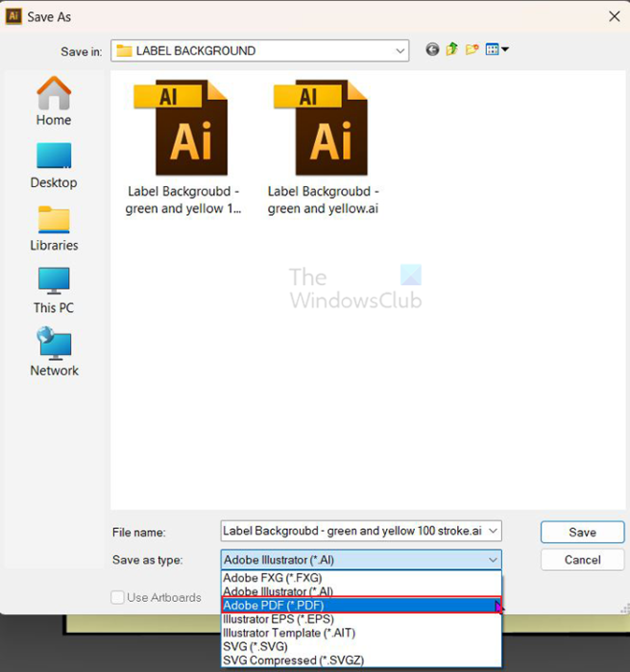Choose Adobe Illustrator (*.AI) in the list
The image size is (630, 672).
tap(361, 591)
